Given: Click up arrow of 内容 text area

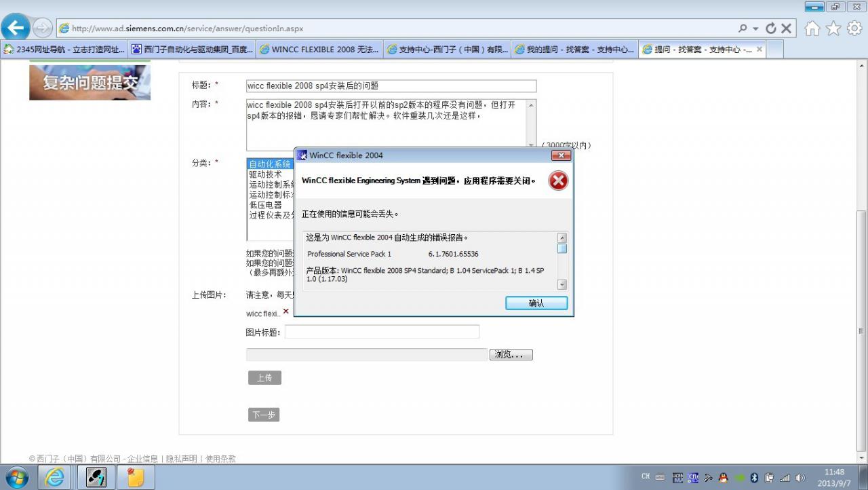Looking at the screenshot, I should click(x=531, y=105).
